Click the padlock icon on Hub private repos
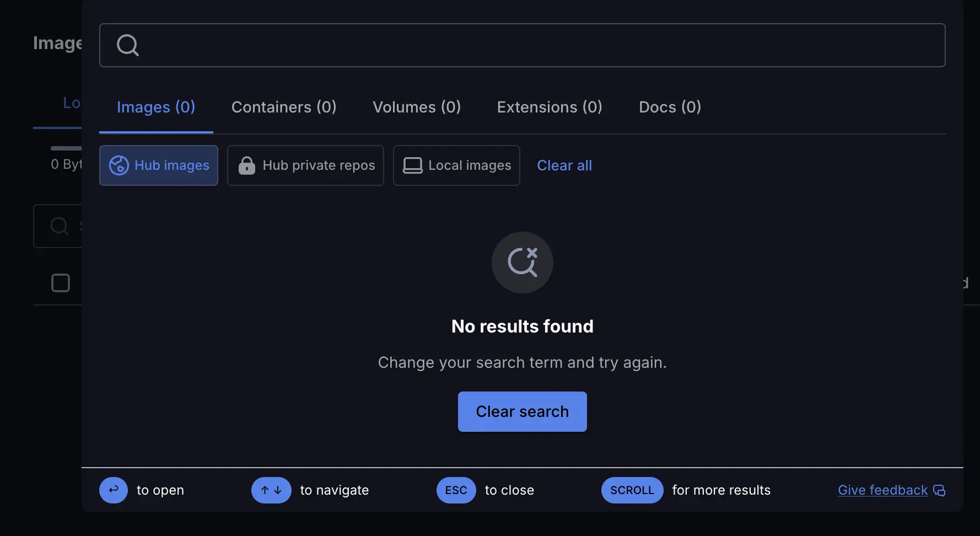 tap(247, 165)
